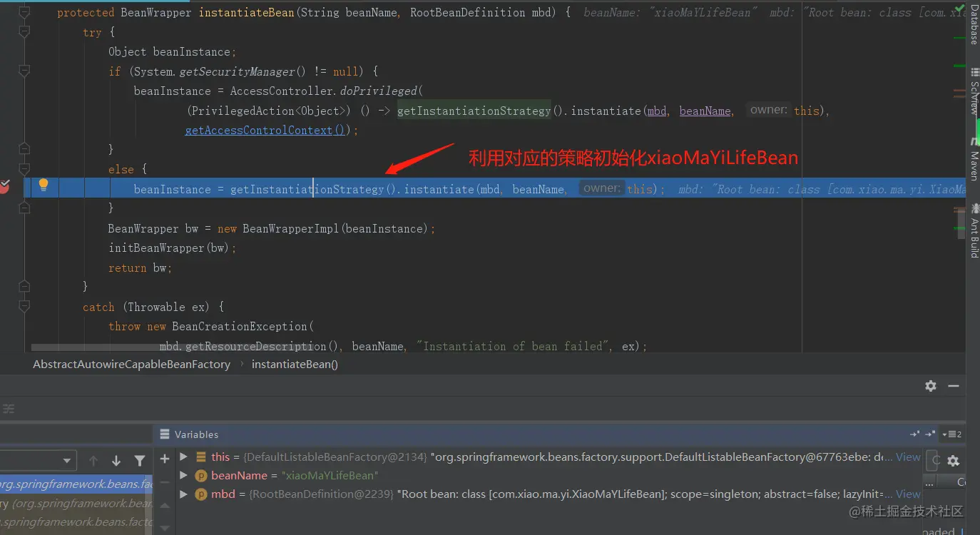Collapse the if block fold marker

pyautogui.click(x=24, y=71)
